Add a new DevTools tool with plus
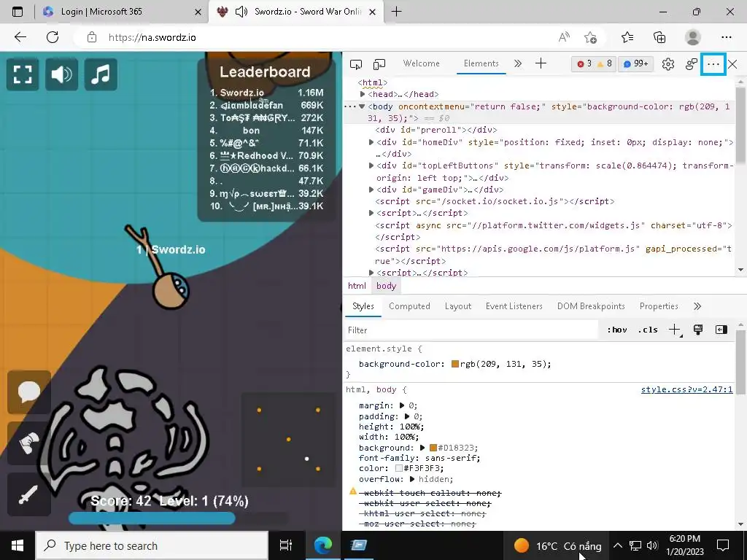 (541, 63)
